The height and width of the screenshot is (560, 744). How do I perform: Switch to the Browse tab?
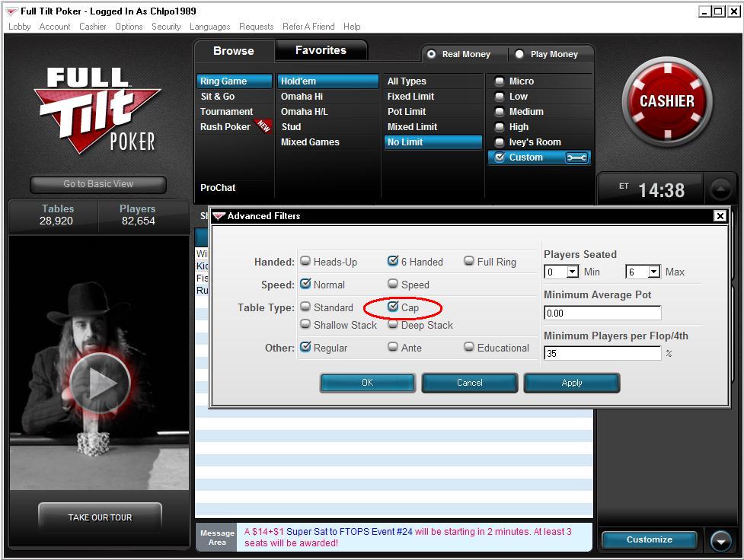click(x=234, y=51)
